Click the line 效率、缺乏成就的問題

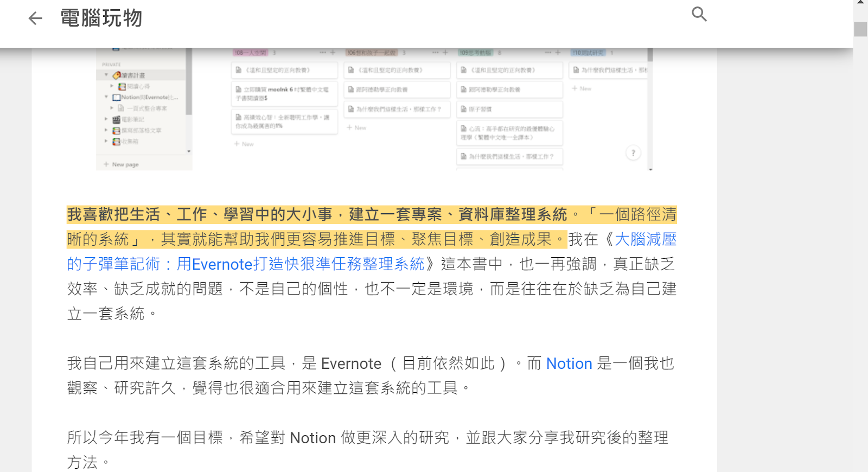(x=372, y=289)
